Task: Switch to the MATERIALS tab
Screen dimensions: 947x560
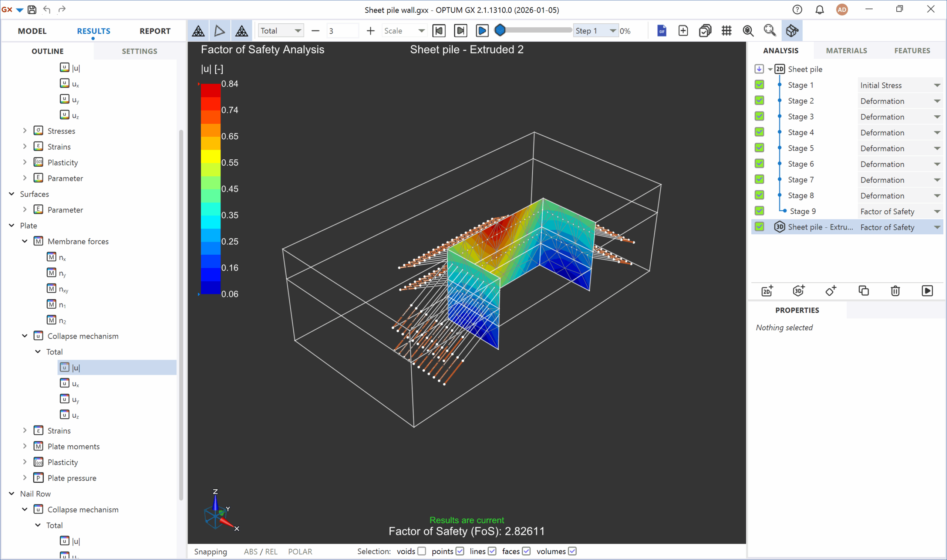Action: (x=846, y=50)
